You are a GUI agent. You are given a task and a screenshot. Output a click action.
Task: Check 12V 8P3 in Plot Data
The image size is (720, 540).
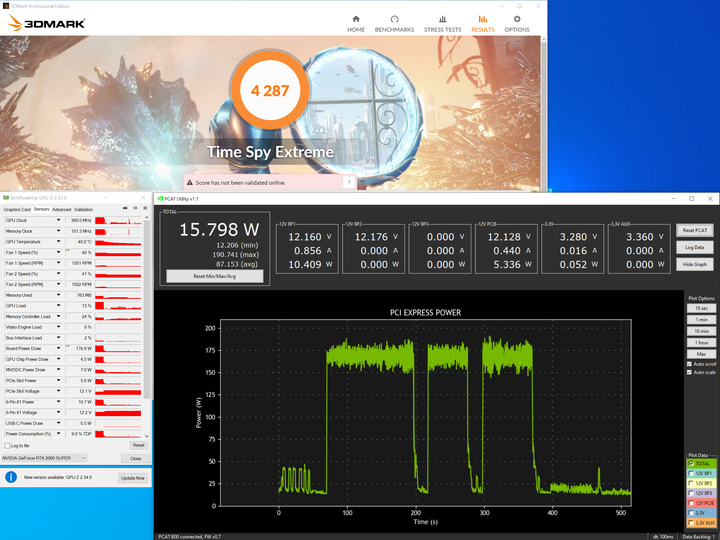click(x=691, y=493)
